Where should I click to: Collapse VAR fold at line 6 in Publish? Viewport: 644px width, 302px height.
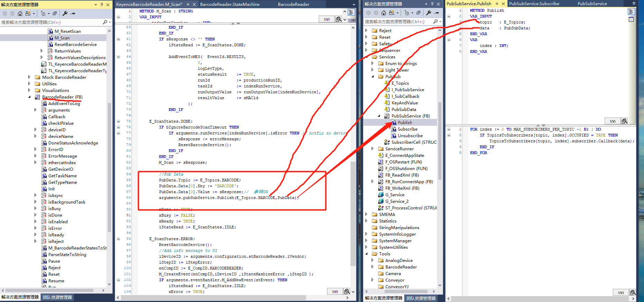[x=449, y=40]
